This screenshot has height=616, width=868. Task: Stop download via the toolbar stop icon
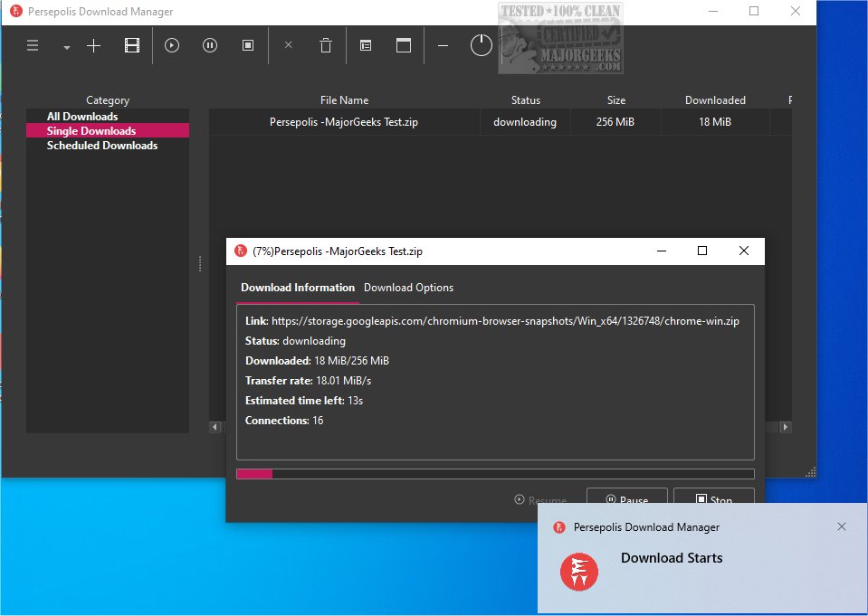tap(248, 45)
